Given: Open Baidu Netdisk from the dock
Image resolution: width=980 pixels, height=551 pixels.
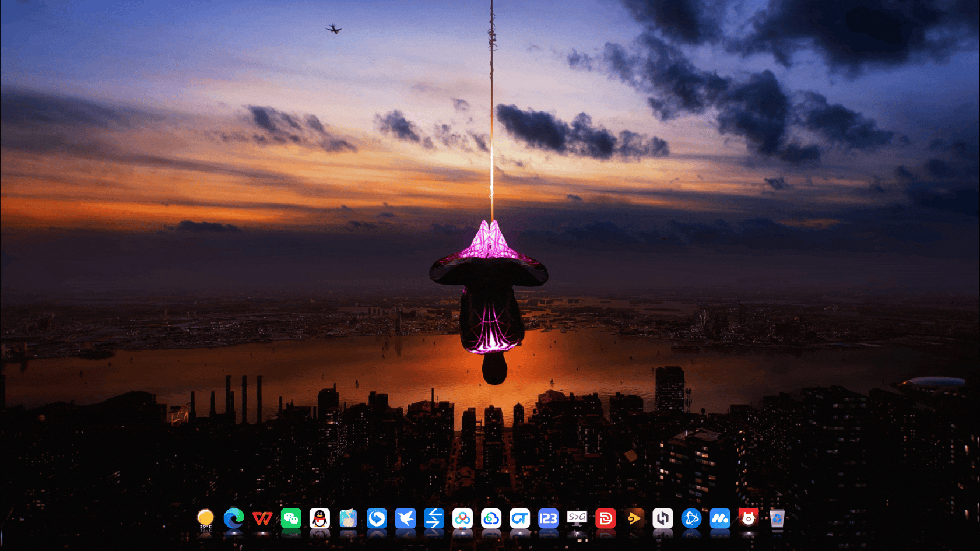Looking at the screenshot, I should [462, 518].
